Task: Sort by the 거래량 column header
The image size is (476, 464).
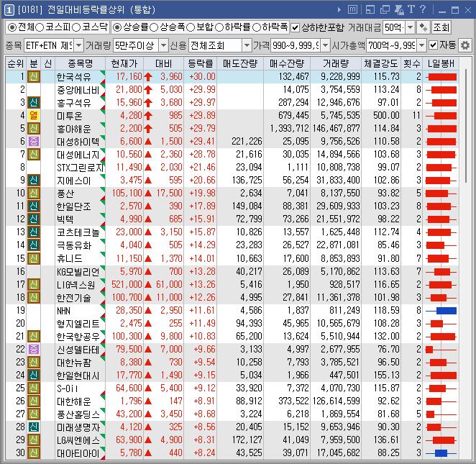Action: (x=336, y=63)
